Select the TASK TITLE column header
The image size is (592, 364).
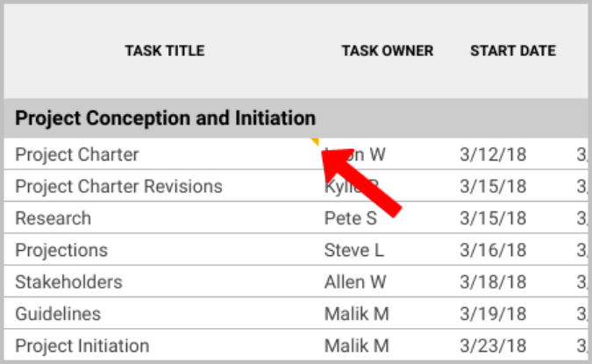tap(164, 51)
